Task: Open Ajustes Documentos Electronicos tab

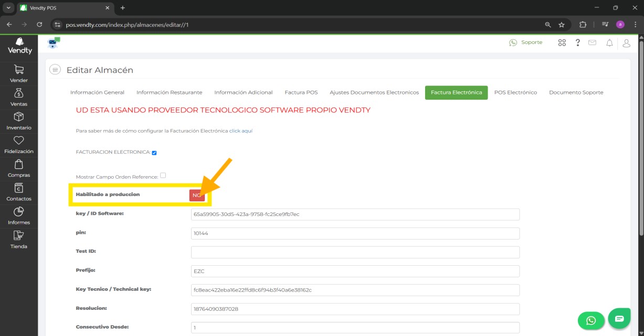Action: click(x=374, y=92)
